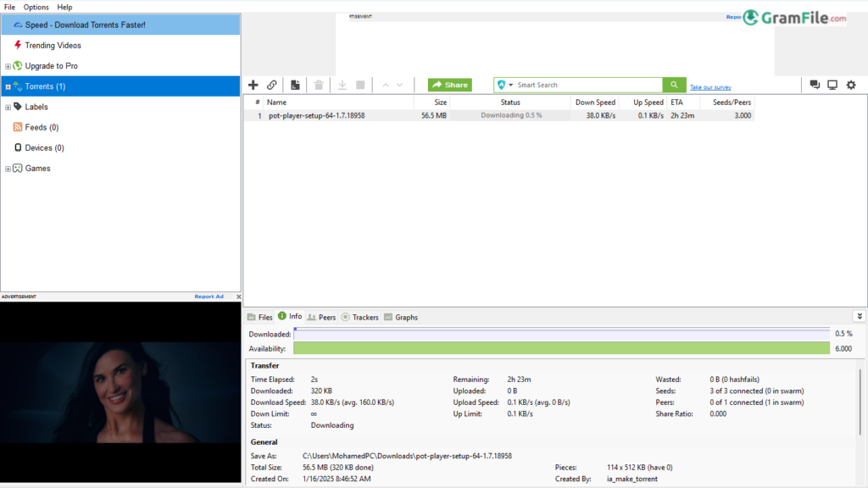Add torrent from URL link icon
Screen dimensions: 868x488
tap(272, 85)
